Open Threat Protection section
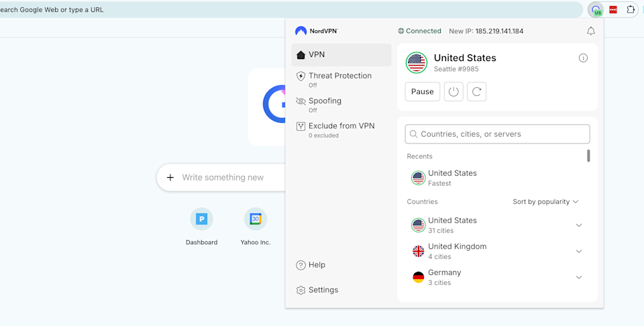The width and height of the screenshot is (644, 326). pyautogui.click(x=341, y=79)
